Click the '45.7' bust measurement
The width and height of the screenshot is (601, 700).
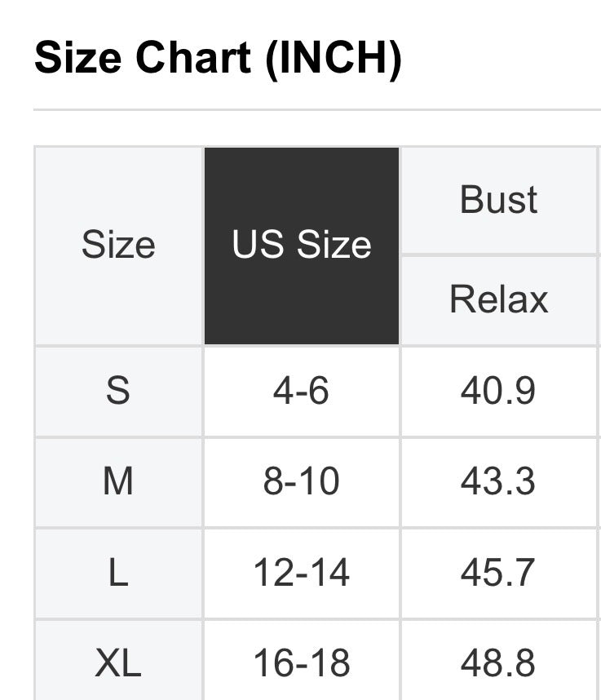click(498, 573)
